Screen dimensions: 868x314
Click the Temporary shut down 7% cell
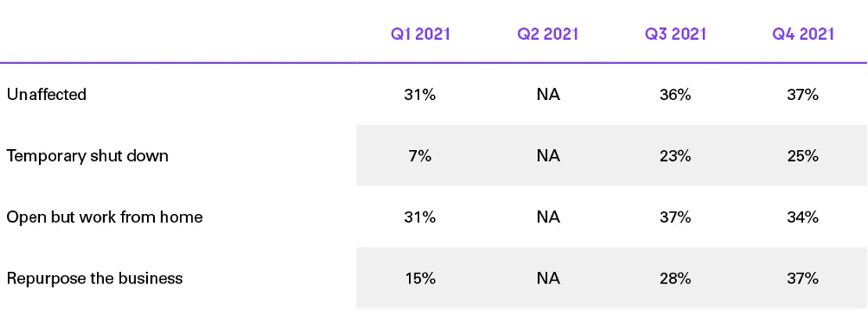[x=420, y=155]
